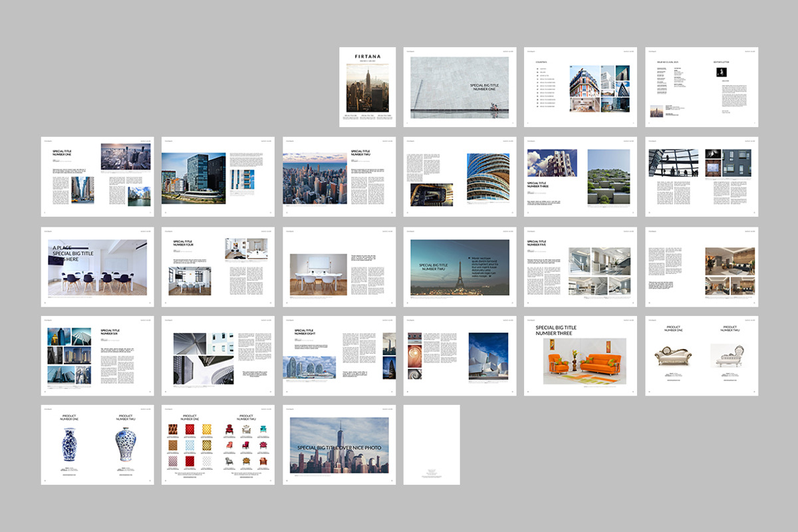Select the Special Title Number Six spread

click(x=97, y=356)
